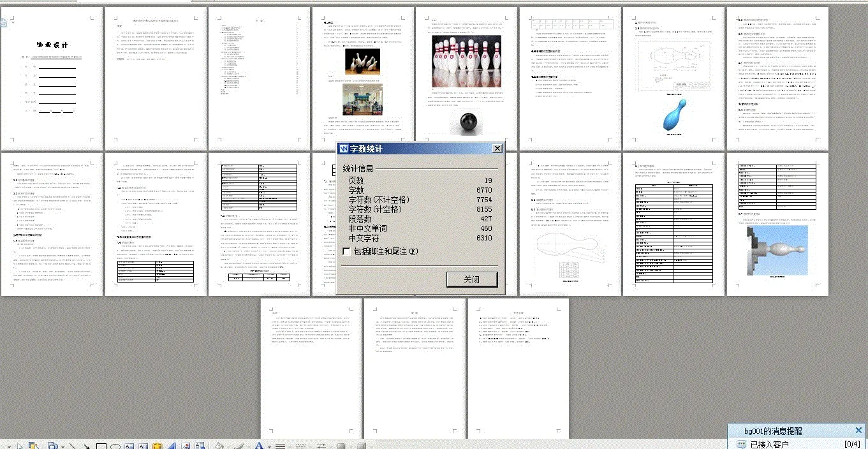Pick the Oval shape tool

tap(115, 446)
